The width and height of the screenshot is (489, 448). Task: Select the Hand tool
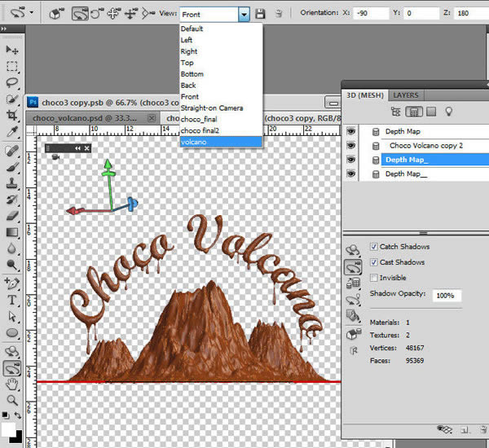pyautogui.click(x=12, y=384)
